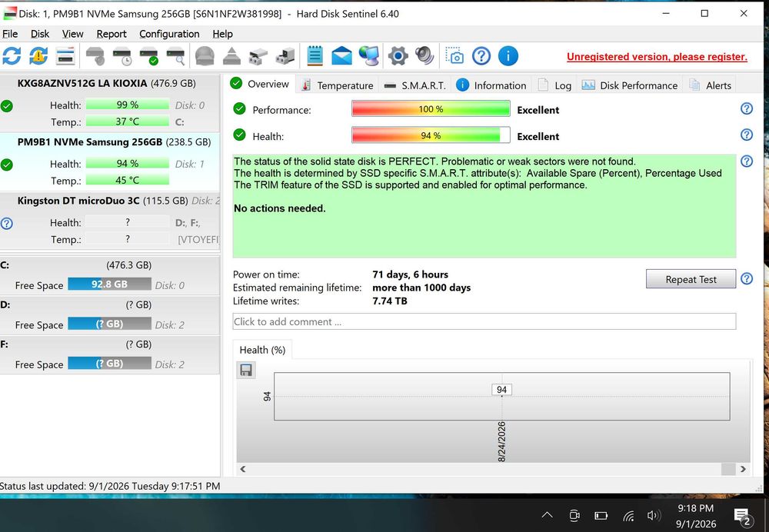Click the taskbar Wi-Fi network icon

pos(628,515)
